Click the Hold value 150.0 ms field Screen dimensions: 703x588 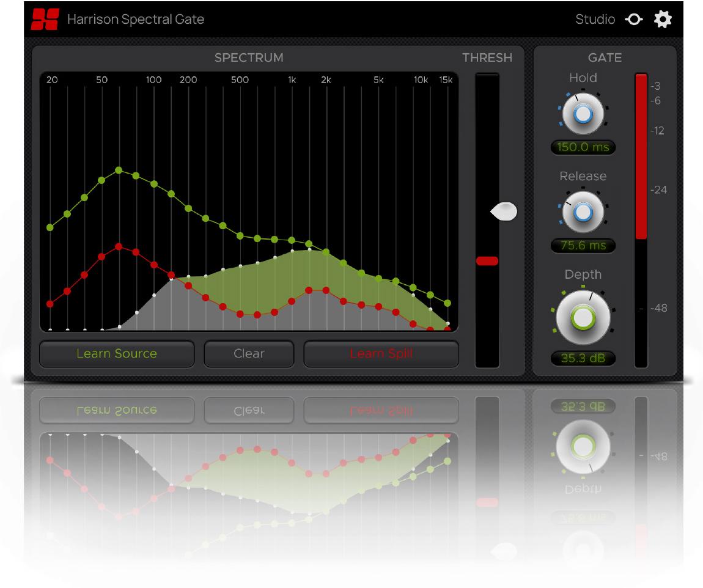(583, 147)
